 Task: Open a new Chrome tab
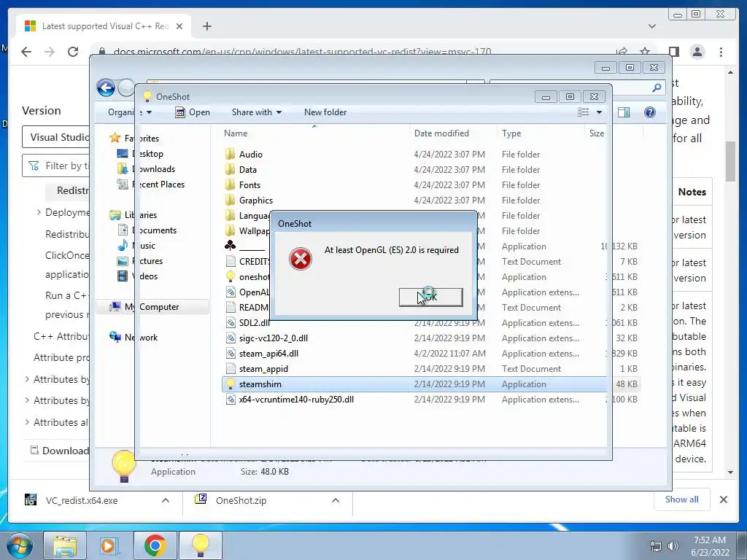point(206,26)
